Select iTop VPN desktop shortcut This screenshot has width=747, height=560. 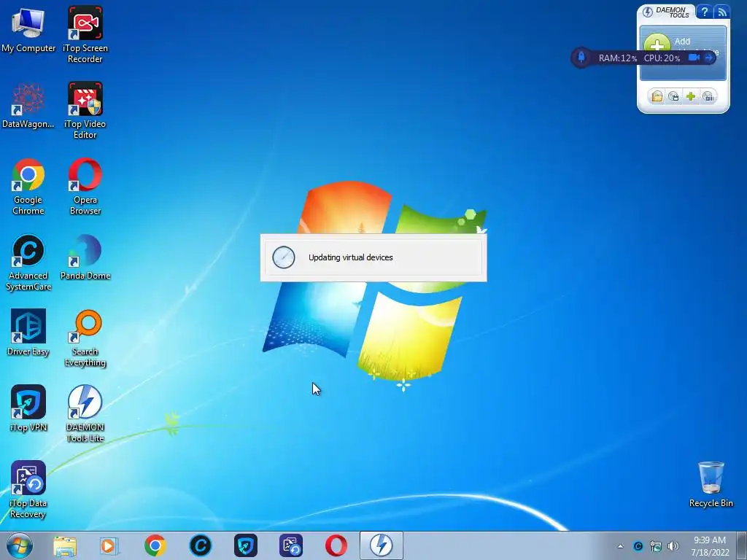(x=28, y=408)
